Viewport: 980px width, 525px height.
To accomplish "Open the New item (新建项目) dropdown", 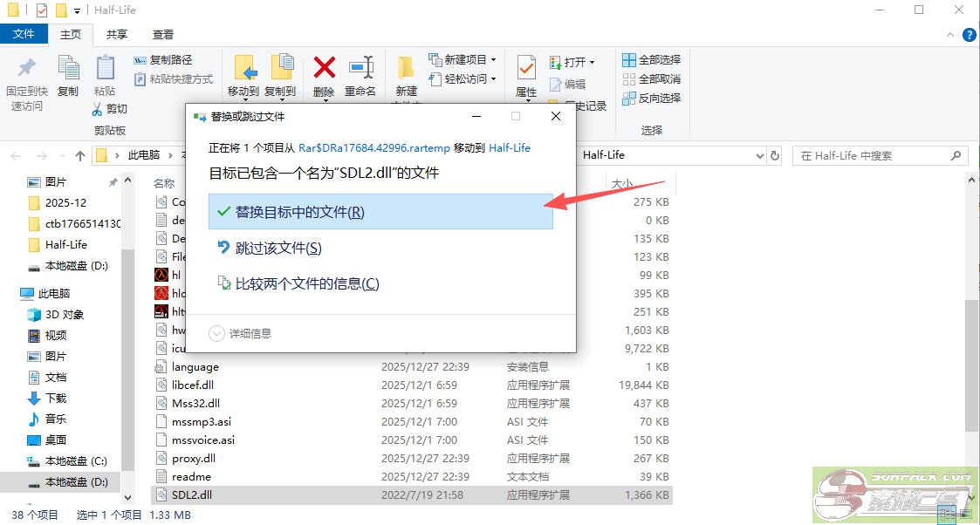I will [x=463, y=60].
